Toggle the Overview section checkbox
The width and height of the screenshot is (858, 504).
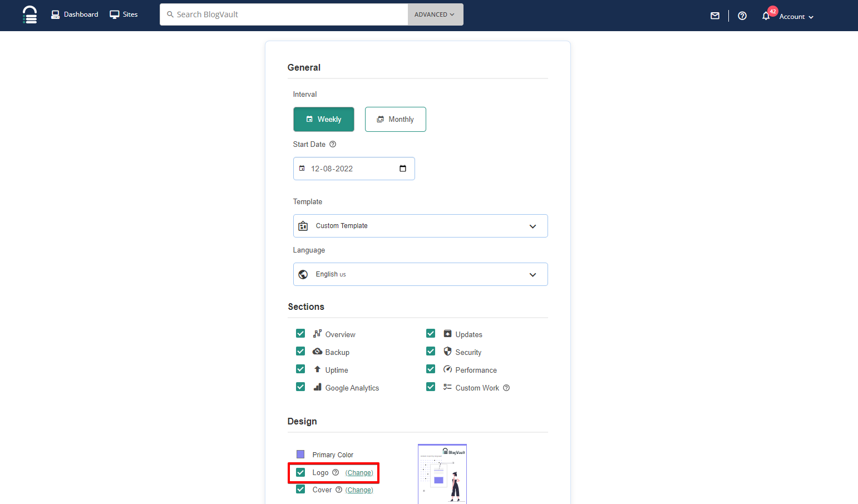pyautogui.click(x=300, y=334)
